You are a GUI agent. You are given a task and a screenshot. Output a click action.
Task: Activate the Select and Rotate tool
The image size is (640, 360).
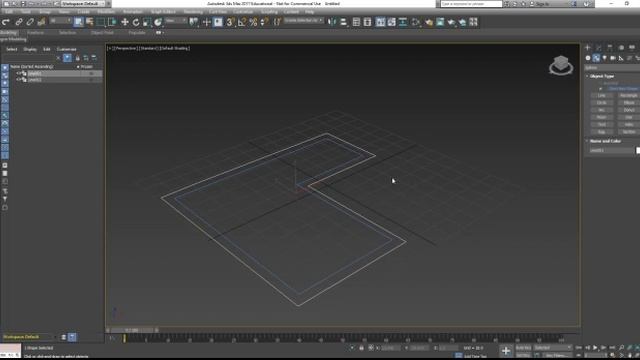pos(136,22)
